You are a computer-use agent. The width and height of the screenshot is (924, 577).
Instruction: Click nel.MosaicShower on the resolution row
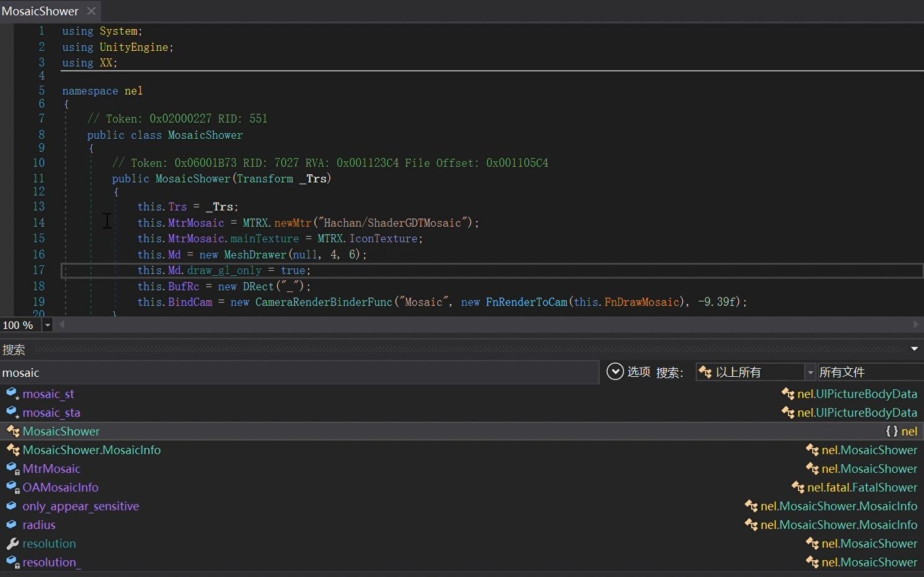pyautogui.click(x=869, y=544)
